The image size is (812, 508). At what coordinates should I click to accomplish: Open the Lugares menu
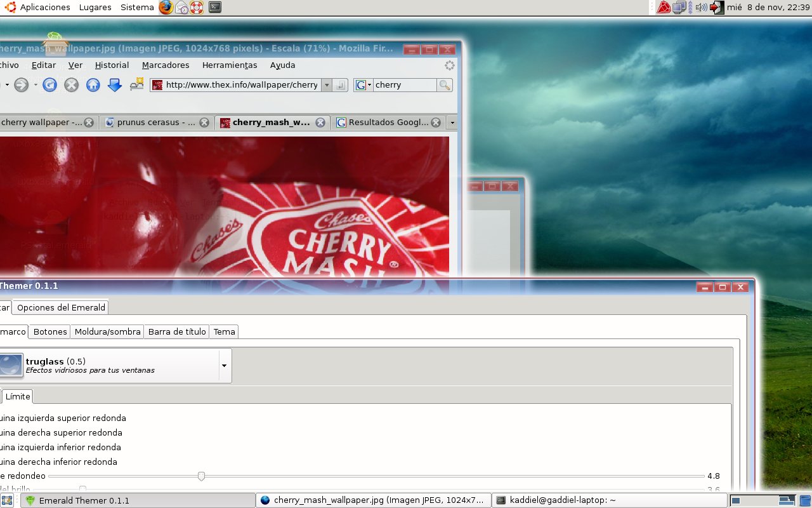95,8
